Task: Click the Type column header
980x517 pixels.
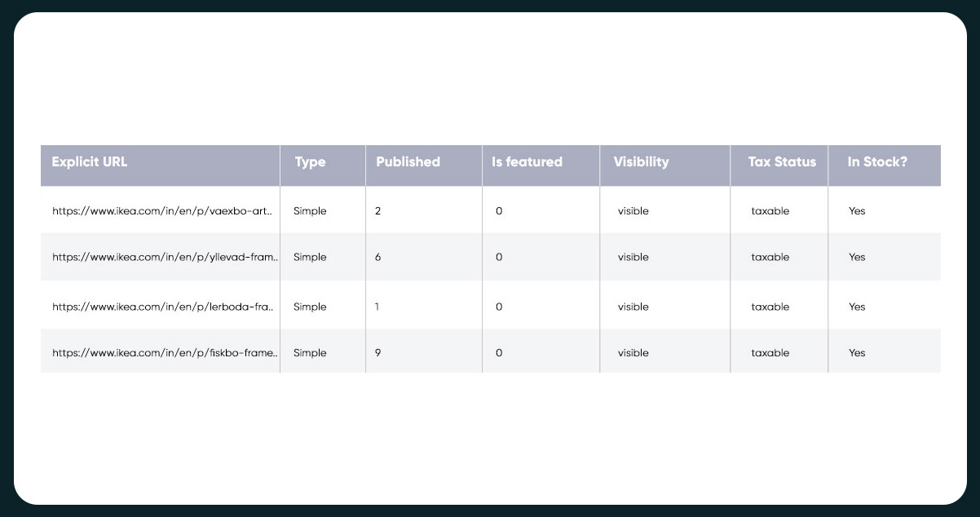Action: 310,161
